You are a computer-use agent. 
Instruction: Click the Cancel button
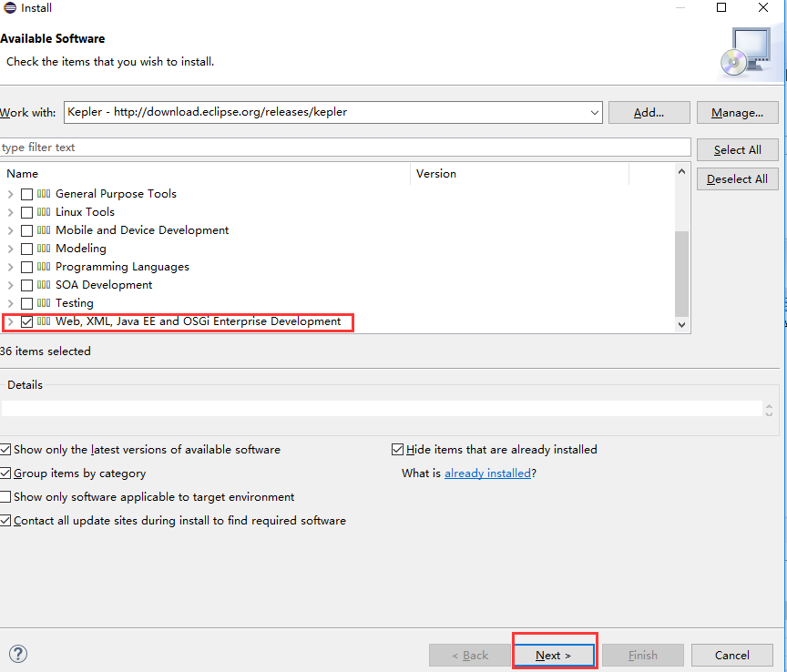pyautogui.click(x=731, y=655)
